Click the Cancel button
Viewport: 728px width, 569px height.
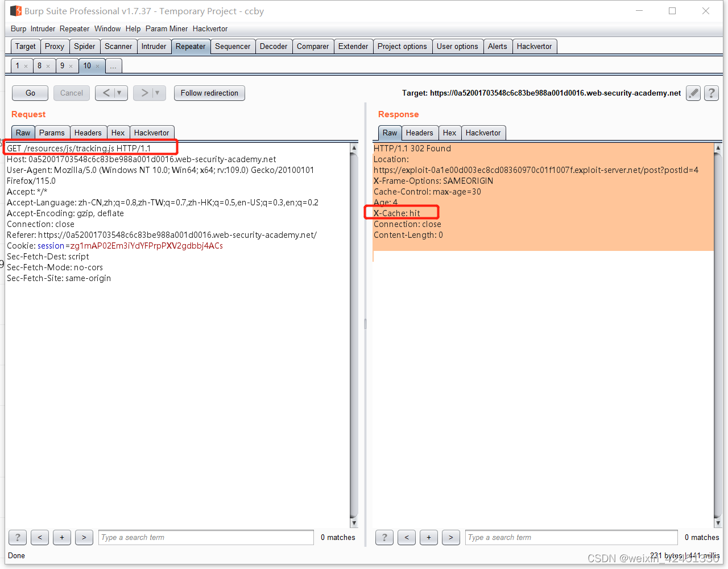72,93
